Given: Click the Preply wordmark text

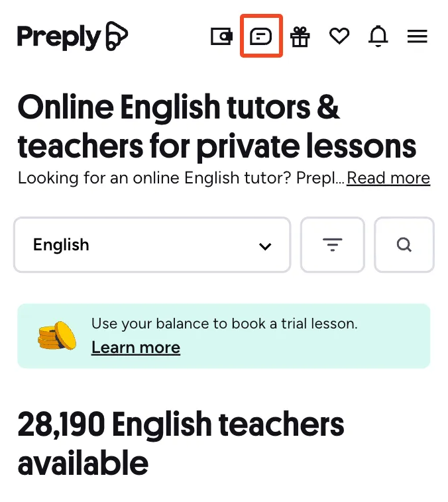Looking at the screenshot, I should click(58, 37).
